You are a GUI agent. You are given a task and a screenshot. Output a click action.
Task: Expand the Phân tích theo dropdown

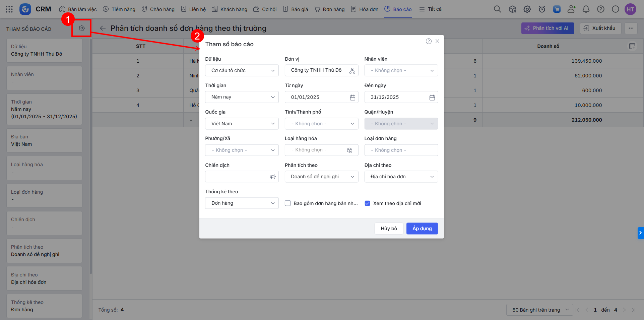click(321, 177)
